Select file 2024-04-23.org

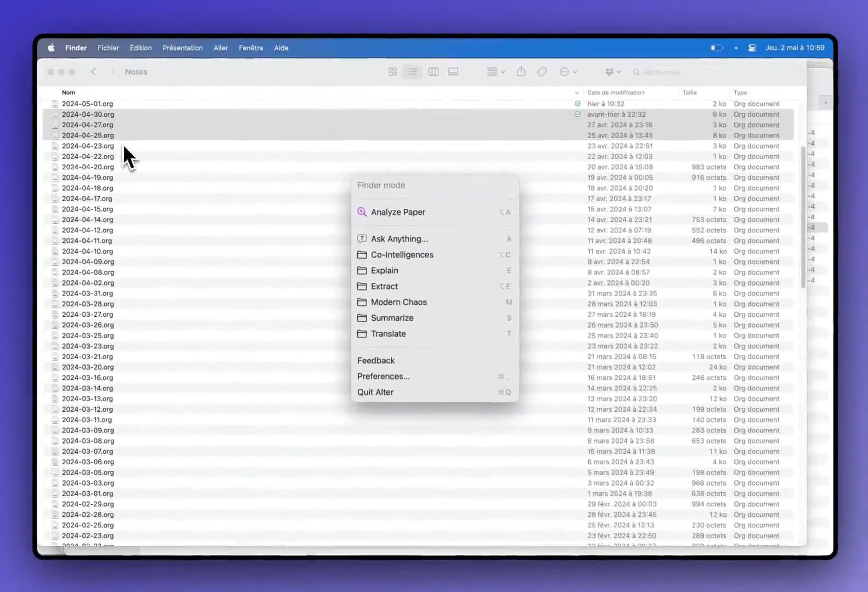pyautogui.click(x=88, y=146)
